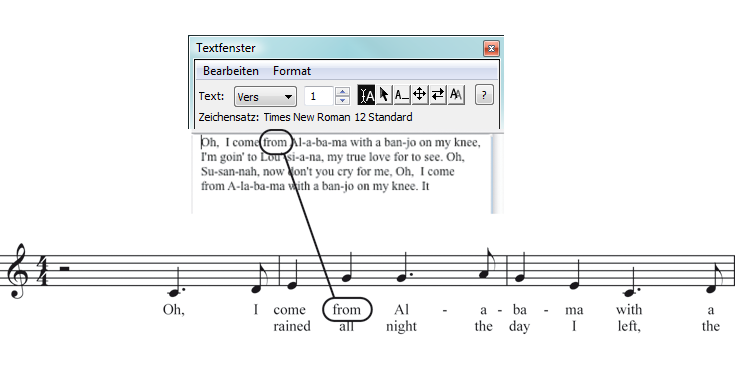Open help with the question mark button
This screenshot has width=735, height=384.
pyautogui.click(x=484, y=95)
